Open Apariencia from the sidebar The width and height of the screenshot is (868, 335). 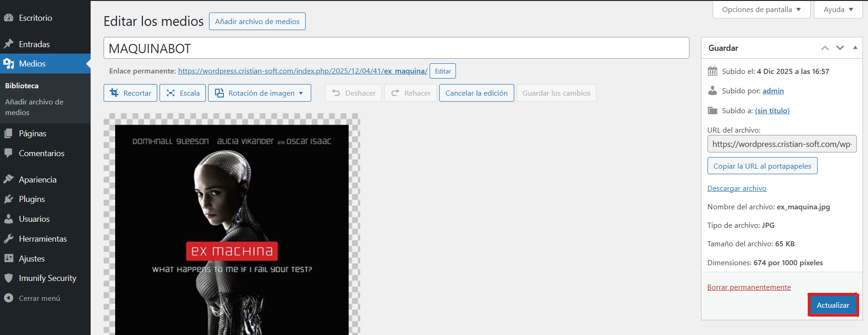37,180
